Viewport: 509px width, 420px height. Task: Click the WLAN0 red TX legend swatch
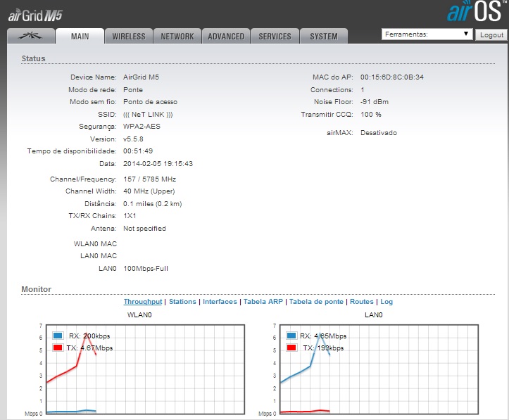pos(58,348)
